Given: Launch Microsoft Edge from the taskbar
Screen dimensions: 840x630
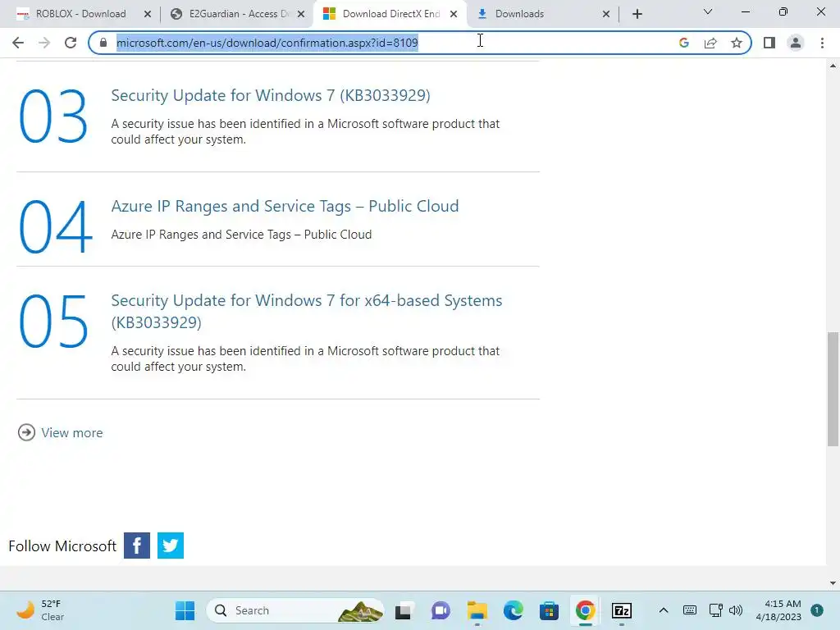Looking at the screenshot, I should [514, 610].
